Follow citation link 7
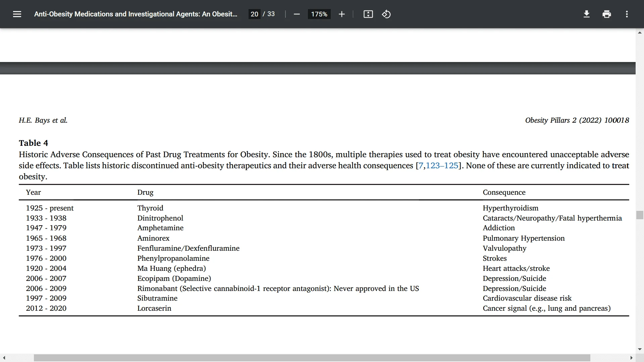Image resolution: width=644 pixels, height=362 pixels. [x=421, y=166]
